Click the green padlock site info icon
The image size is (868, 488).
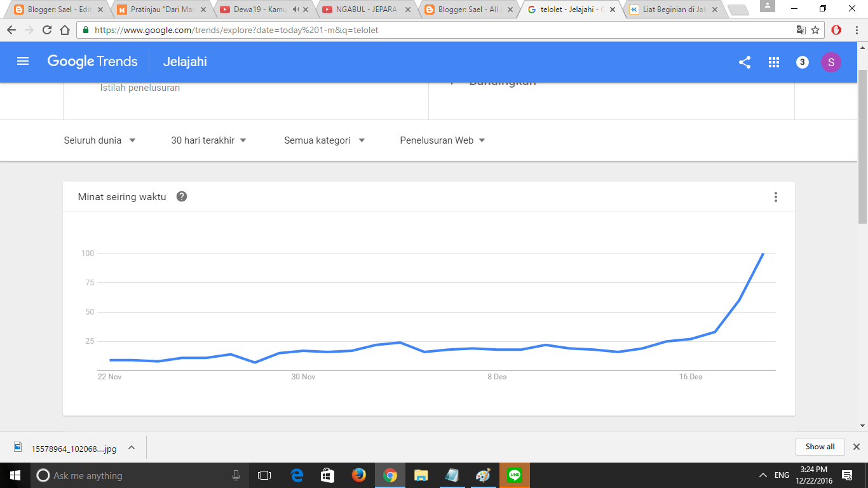tap(86, 30)
